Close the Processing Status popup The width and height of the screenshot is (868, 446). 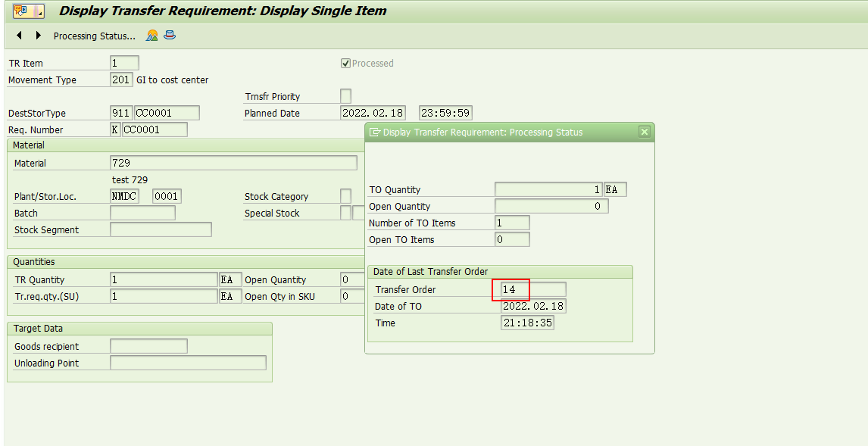pyautogui.click(x=644, y=132)
